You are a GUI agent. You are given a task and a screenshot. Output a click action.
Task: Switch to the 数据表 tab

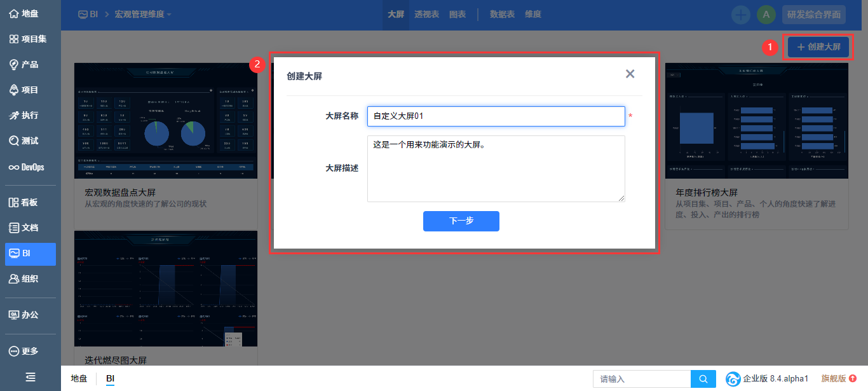(502, 14)
